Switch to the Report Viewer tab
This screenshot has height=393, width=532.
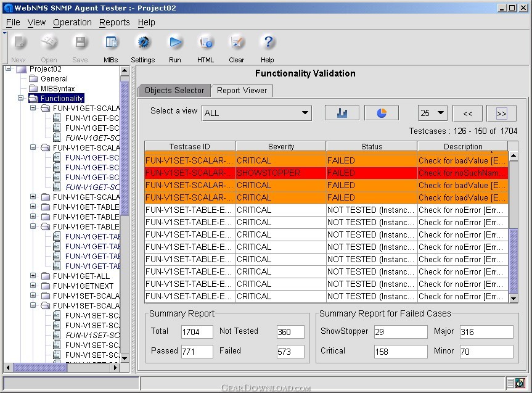(x=242, y=90)
